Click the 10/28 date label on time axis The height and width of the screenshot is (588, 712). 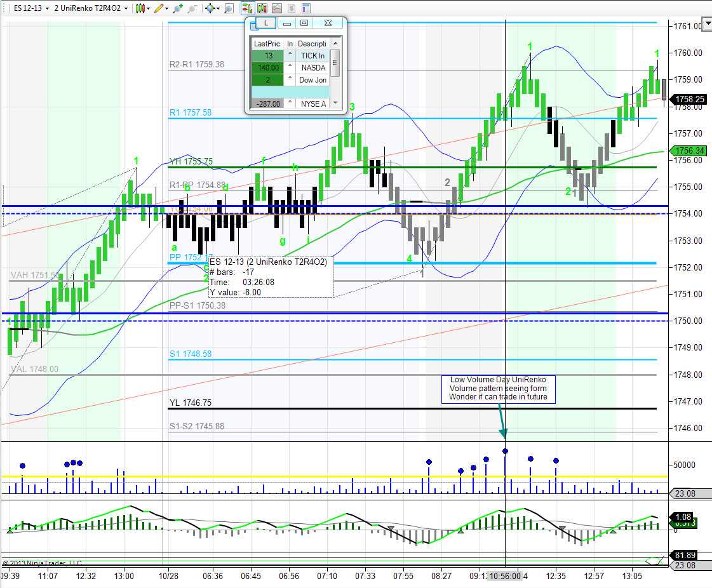coord(168,576)
